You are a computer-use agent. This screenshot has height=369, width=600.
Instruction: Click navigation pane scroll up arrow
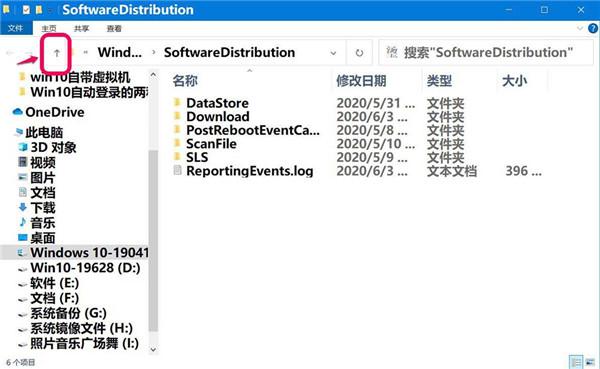point(153,75)
